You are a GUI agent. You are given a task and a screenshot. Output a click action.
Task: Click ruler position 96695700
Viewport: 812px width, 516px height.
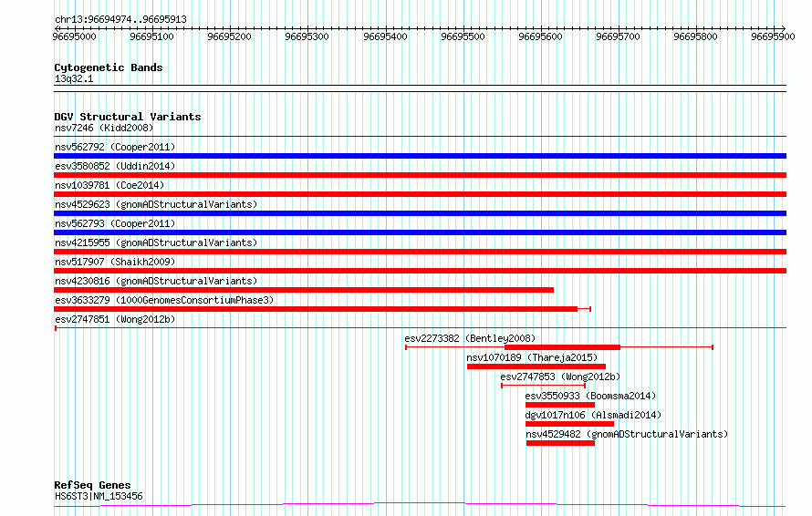click(x=619, y=36)
